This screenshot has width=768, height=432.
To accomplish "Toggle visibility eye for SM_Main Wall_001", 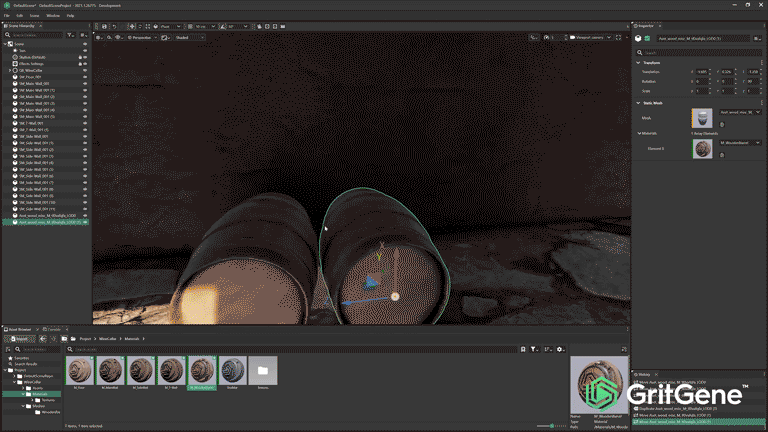I will pos(85,84).
